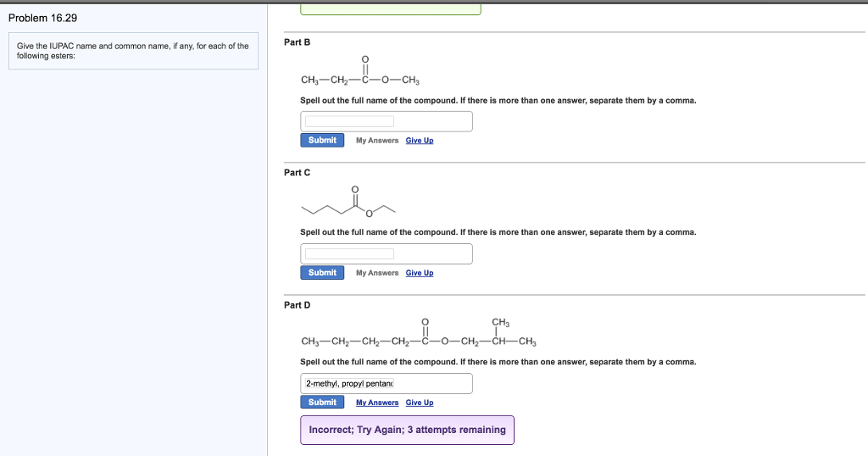Give Up on Part C

tap(420, 273)
